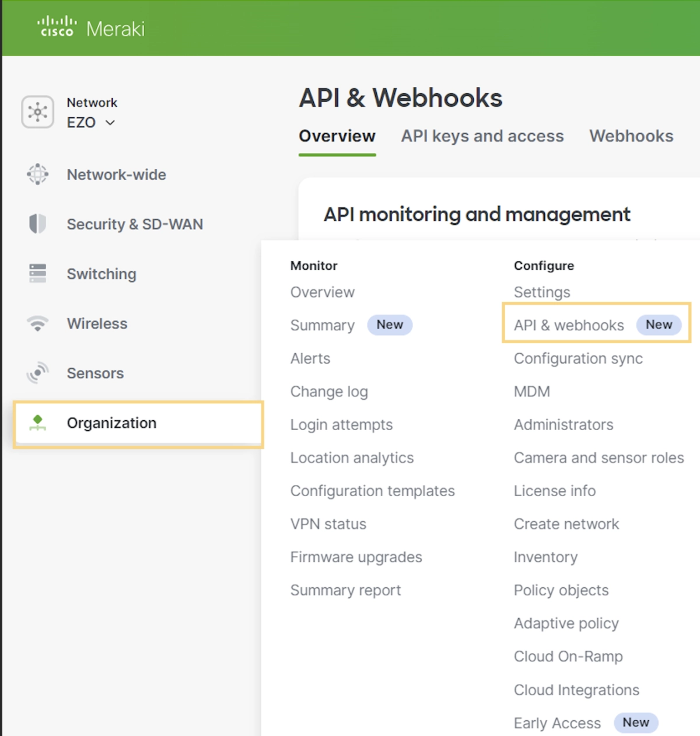This screenshot has width=700, height=736.
Task: Click the Monitor column header
Action: [314, 266]
